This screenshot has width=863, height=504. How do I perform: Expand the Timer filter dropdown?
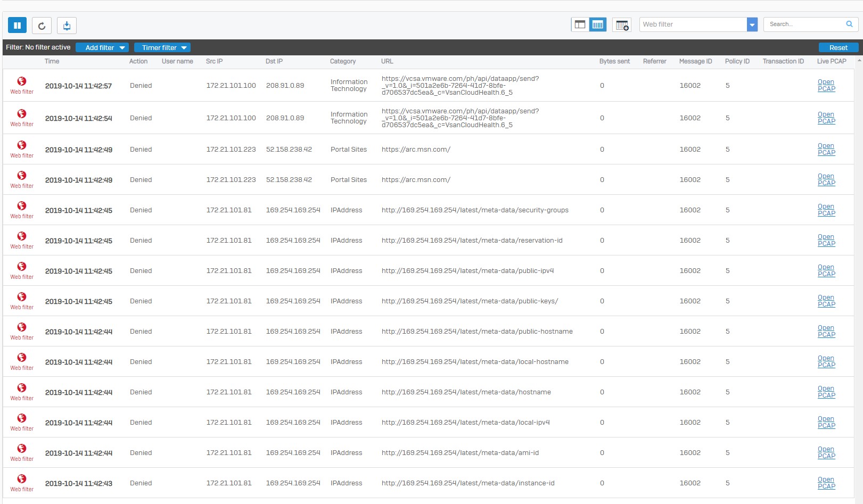pos(162,47)
